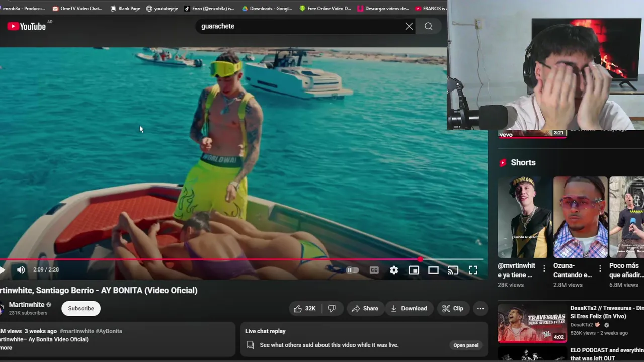Play the Ozuna- Cantando short thumbnail
Viewport: 644px width, 362px height.
pos(580,217)
